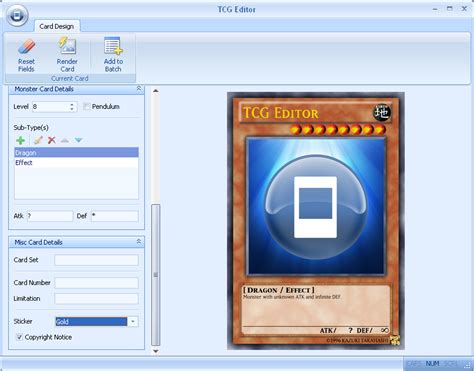Click the Card Number input field
474x371 pixels.
tap(96, 283)
